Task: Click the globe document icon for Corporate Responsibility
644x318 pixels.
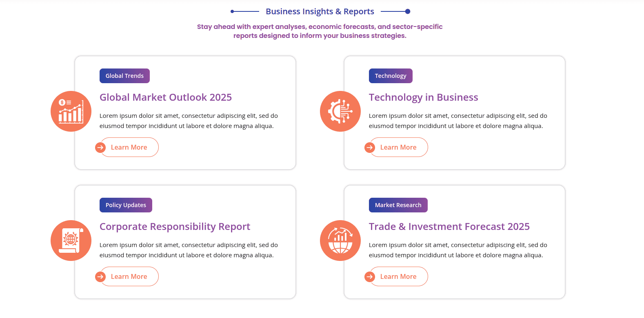Action: 71,241
